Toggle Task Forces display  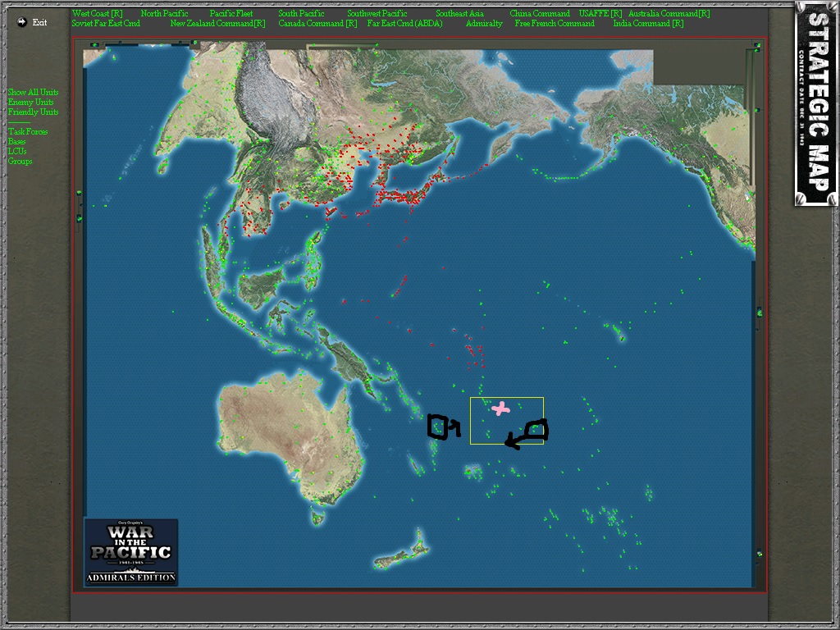pyautogui.click(x=28, y=131)
